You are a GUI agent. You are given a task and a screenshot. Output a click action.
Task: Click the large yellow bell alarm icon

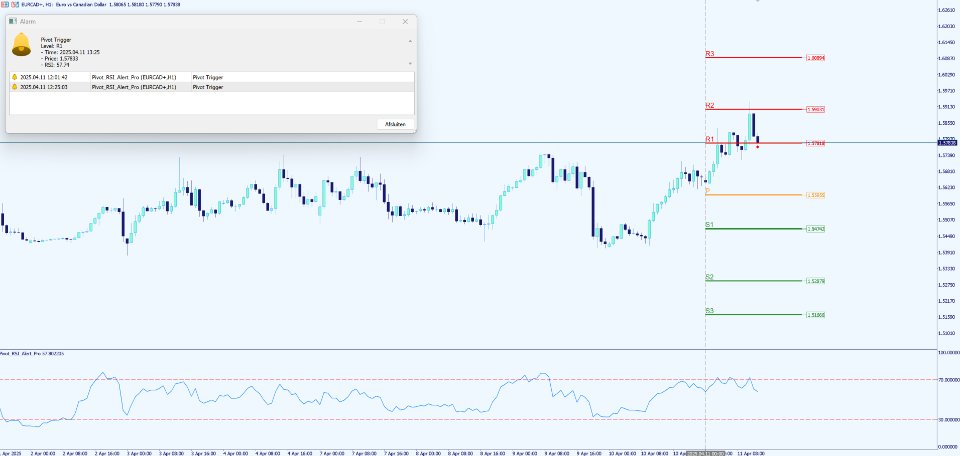pos(22,43)
